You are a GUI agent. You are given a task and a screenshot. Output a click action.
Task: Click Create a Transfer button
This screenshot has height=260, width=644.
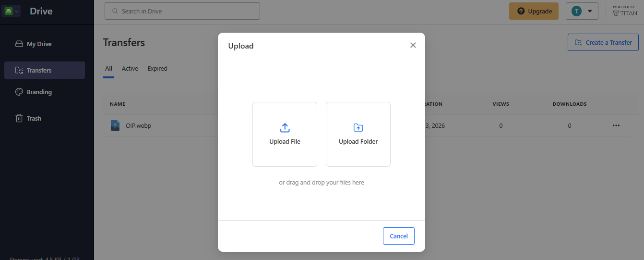(603, 42)
